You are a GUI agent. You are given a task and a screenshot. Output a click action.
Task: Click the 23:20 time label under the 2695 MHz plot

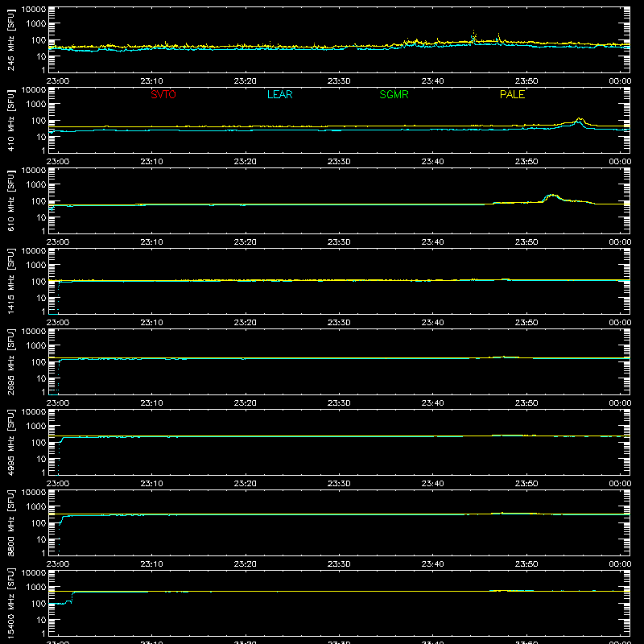click(x=246, y=403)
